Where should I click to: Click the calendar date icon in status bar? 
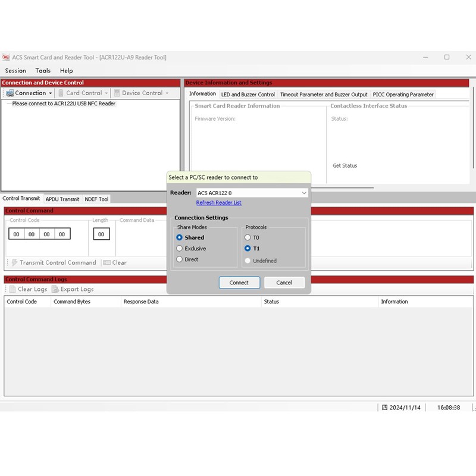tap(385, 408)
